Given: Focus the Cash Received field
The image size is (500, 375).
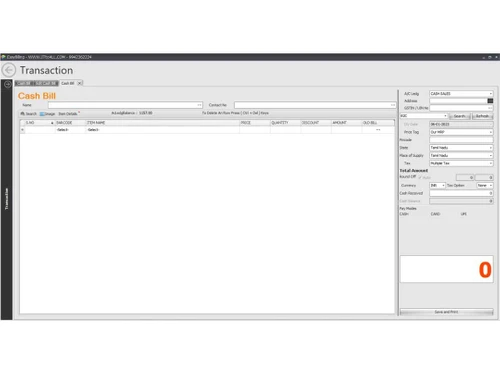Looking at the screenshot, I should (x=461, y=193).
